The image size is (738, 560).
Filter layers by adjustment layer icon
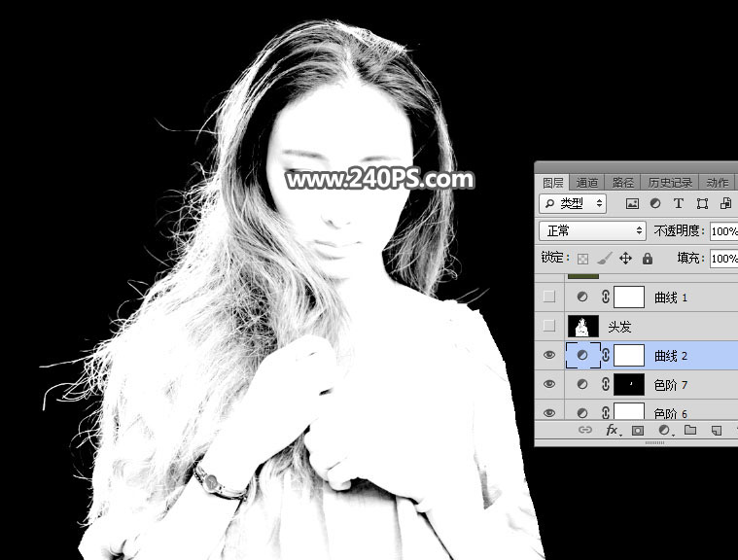(x=655, y=203)
